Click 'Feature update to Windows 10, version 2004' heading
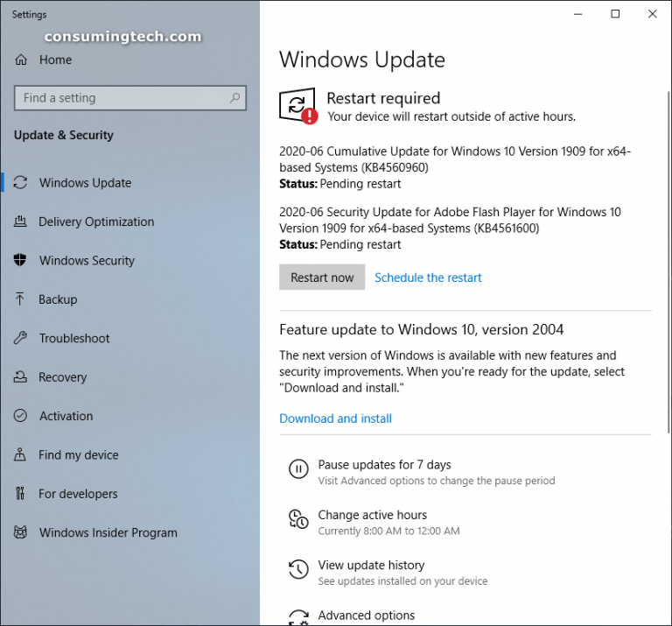 (421, 329)
